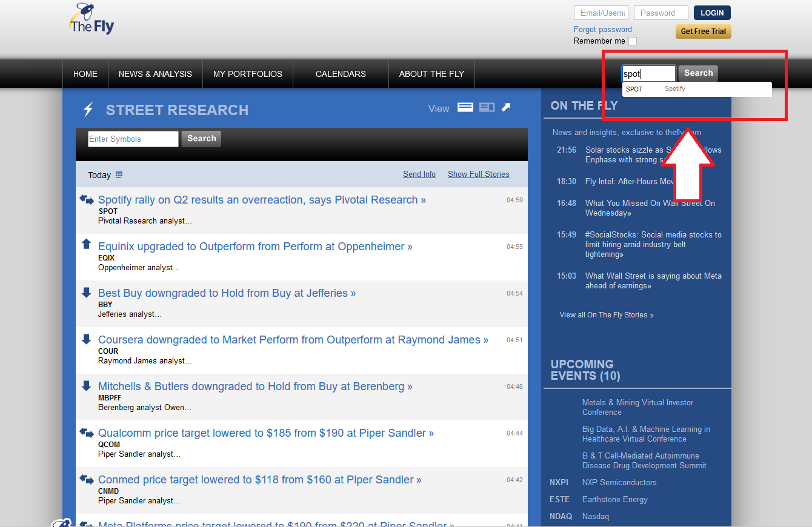This screenshot has width=812, height=527.
Task: Open Mitchells & Butlers downgraded headline
Action: coord(255,386)
